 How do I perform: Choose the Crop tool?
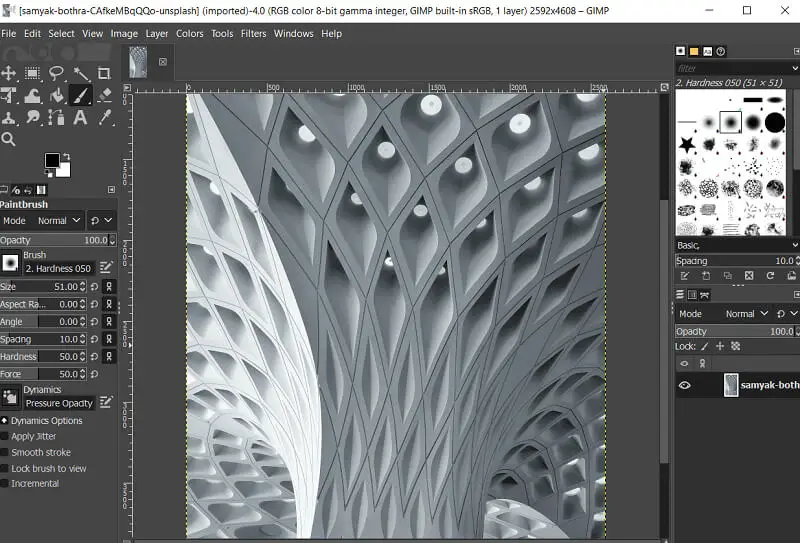click(104, 73)
